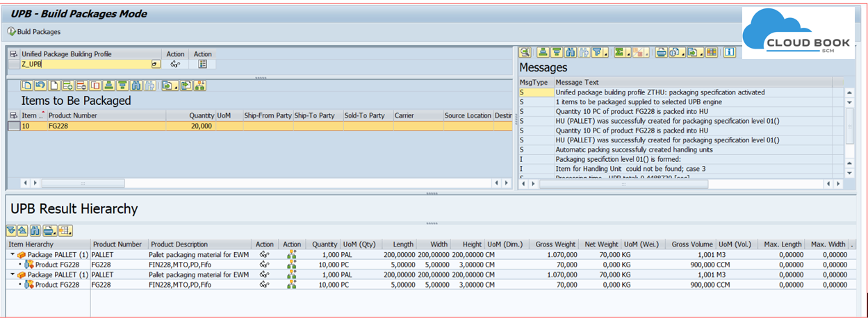Select the row marker beside Z_UPB profile
Image resolution: width=868 pixels, height=332 pixels.
14,64
